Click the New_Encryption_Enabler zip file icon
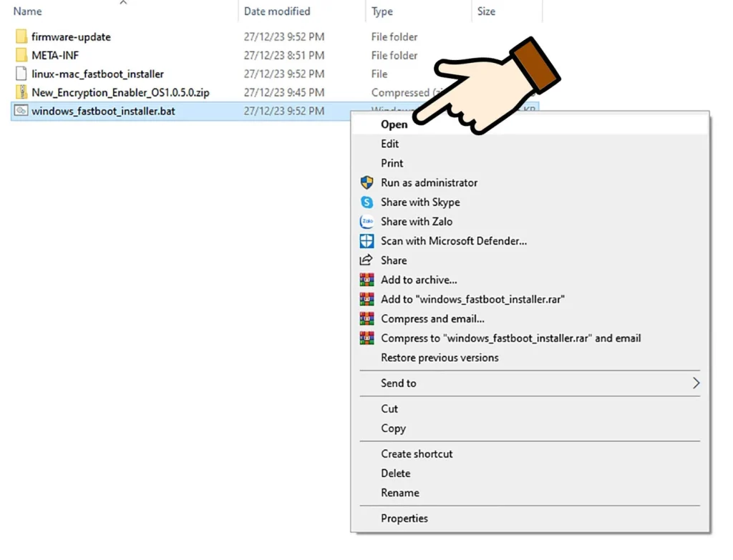Screen dimensions: 733x560 (x=21, y=92)
